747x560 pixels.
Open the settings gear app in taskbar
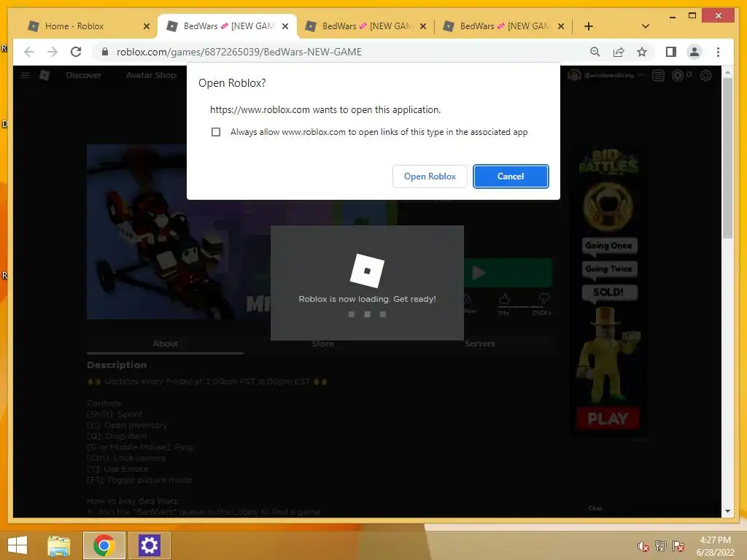(x=149, y=545)
